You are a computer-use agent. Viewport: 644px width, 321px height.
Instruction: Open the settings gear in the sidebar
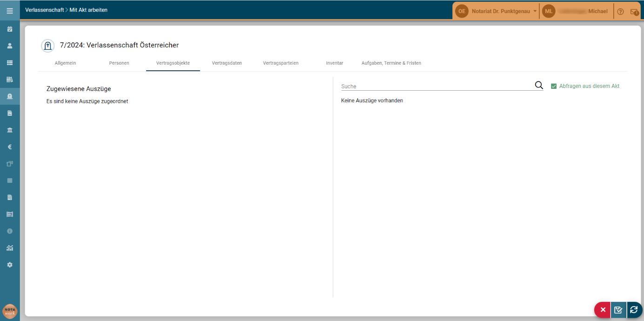[x=10, y=265]
